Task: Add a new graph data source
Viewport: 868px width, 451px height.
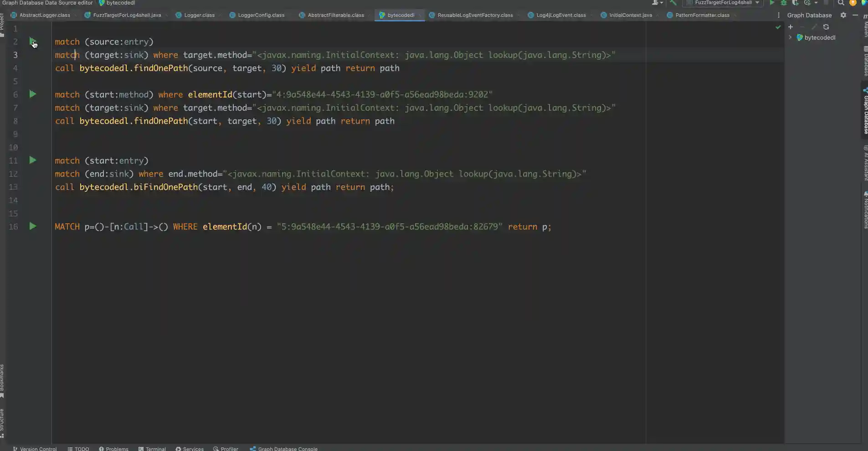Action: point(791,27)
